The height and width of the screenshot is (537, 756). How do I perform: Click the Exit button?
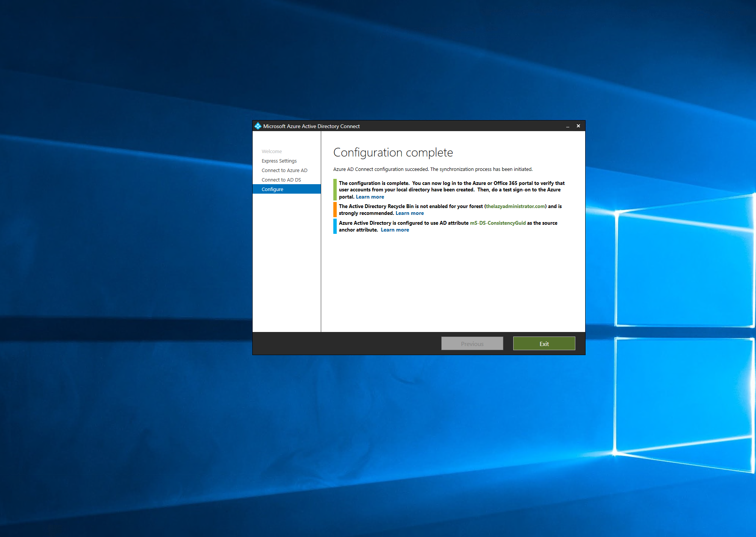[x=544, y=343]
